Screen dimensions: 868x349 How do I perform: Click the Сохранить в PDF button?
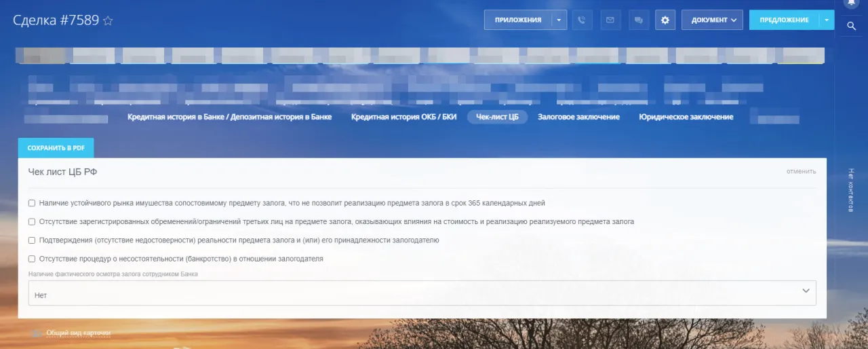tap(56, 148)
